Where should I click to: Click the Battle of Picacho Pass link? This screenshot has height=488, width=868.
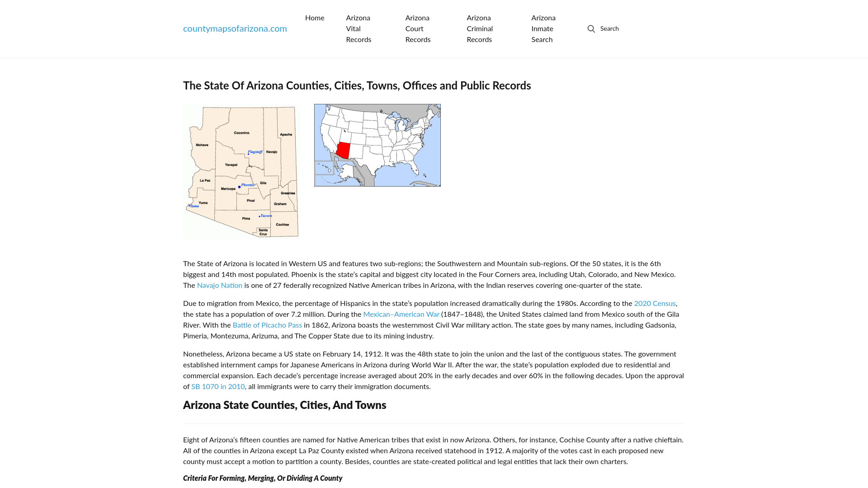pos(267,325)
